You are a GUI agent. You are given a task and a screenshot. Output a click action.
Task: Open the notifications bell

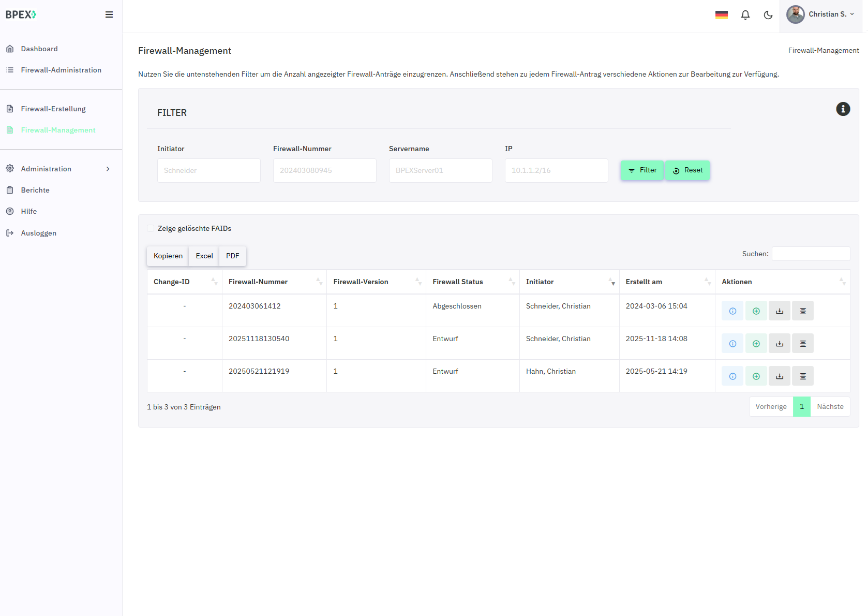pos(745,15)
